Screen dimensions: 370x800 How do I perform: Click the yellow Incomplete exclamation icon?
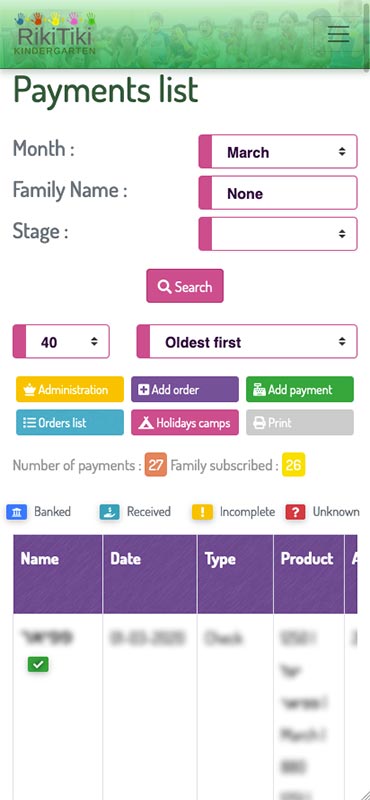[x=203, y=512]
